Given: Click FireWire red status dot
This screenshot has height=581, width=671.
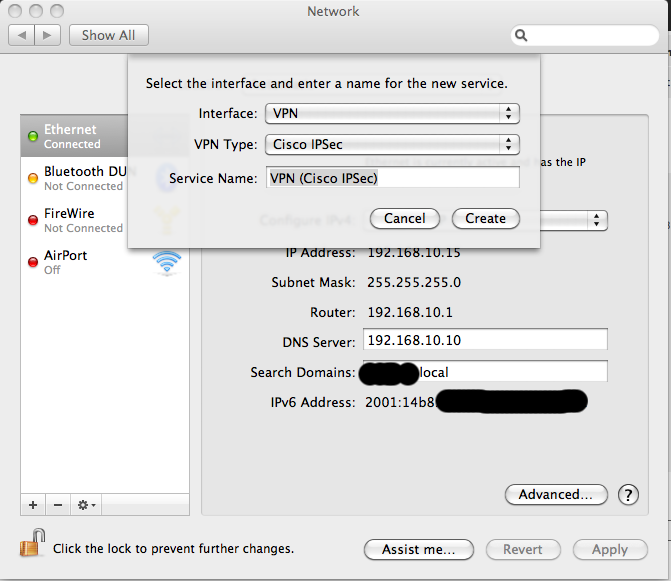Looking at the screenshot, I should coord(33,220).
